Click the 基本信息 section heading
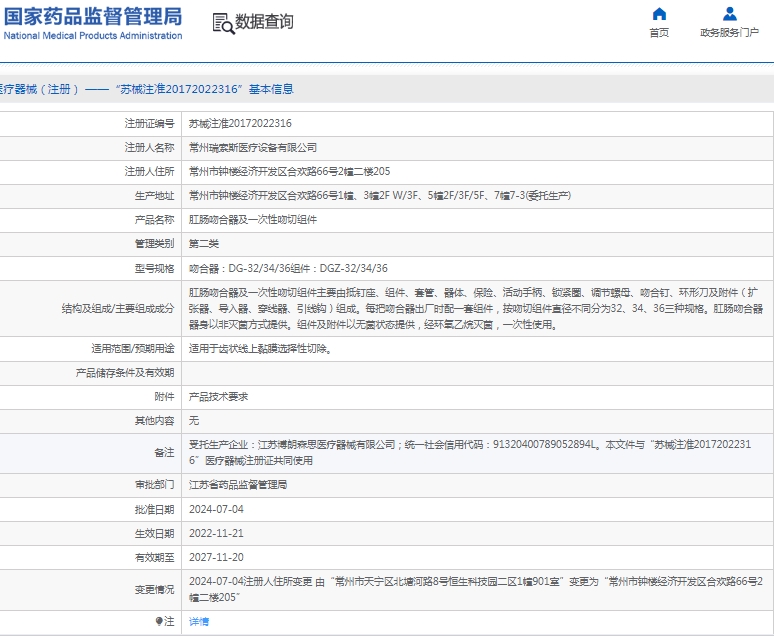774x637 pixels. coord(271,89)
